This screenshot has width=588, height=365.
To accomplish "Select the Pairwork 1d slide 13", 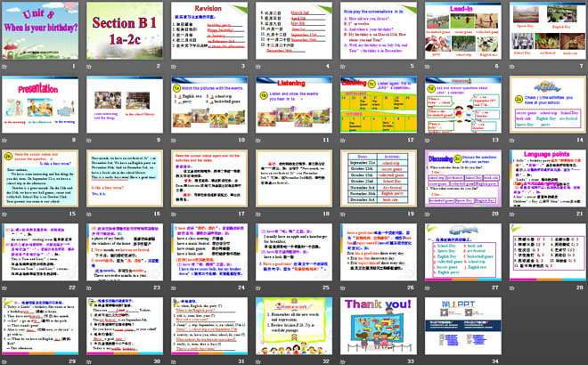I will pos(462,104).
